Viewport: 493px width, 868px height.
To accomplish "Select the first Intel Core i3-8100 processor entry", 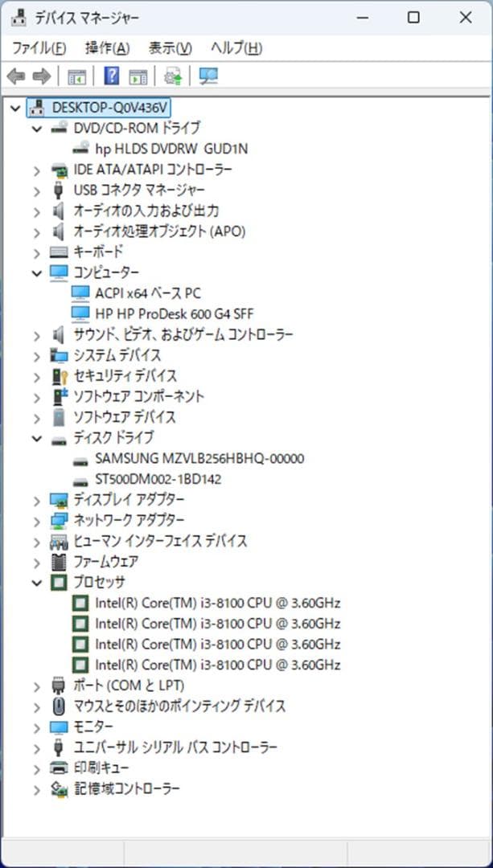I will pyautogui.click(x=218, y=604).
